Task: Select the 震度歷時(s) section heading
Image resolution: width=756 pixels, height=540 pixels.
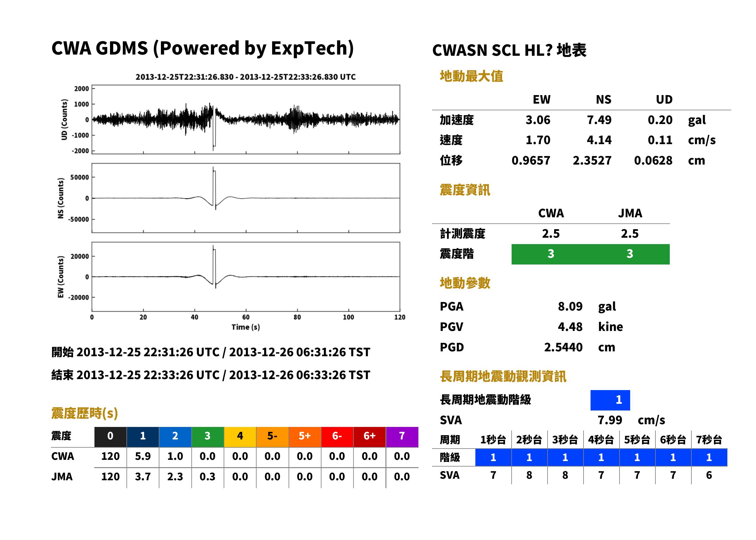Action: pyautogui.click(x=85, y=413)
